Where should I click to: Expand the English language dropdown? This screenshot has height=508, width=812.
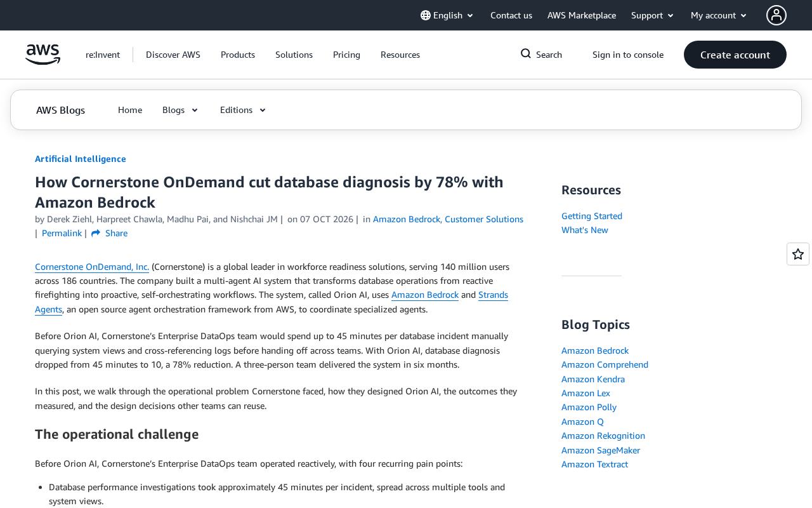(x=447, y=15)
